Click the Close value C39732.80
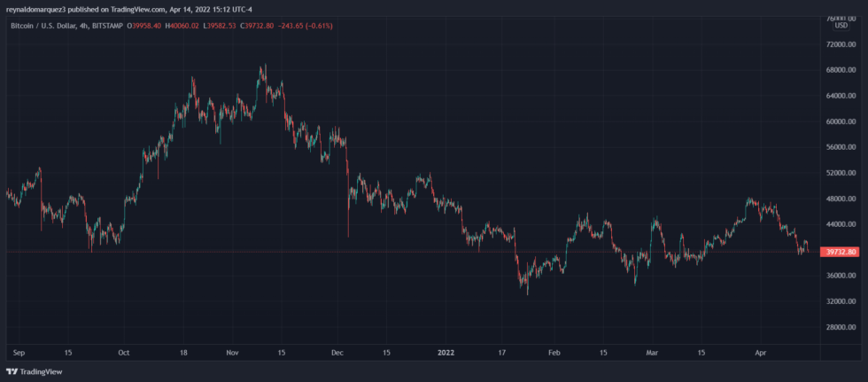The height and width of the screenshot is (382, 868). 257,26
